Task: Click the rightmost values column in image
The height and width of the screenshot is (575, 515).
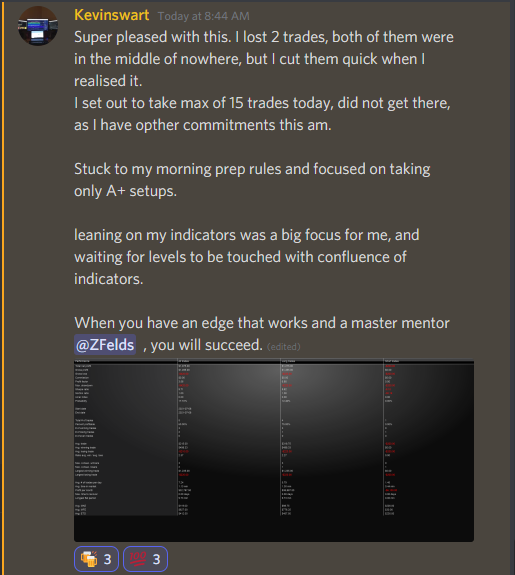Action: (428, 438)
